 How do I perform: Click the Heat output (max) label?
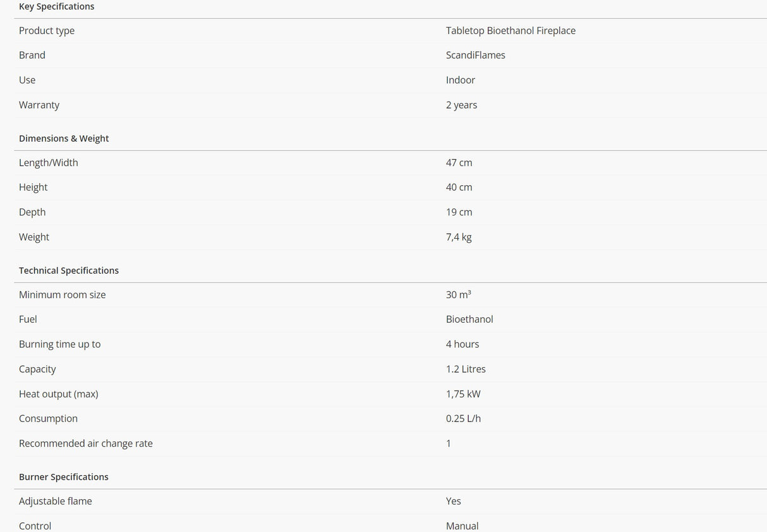click(59, 394)
